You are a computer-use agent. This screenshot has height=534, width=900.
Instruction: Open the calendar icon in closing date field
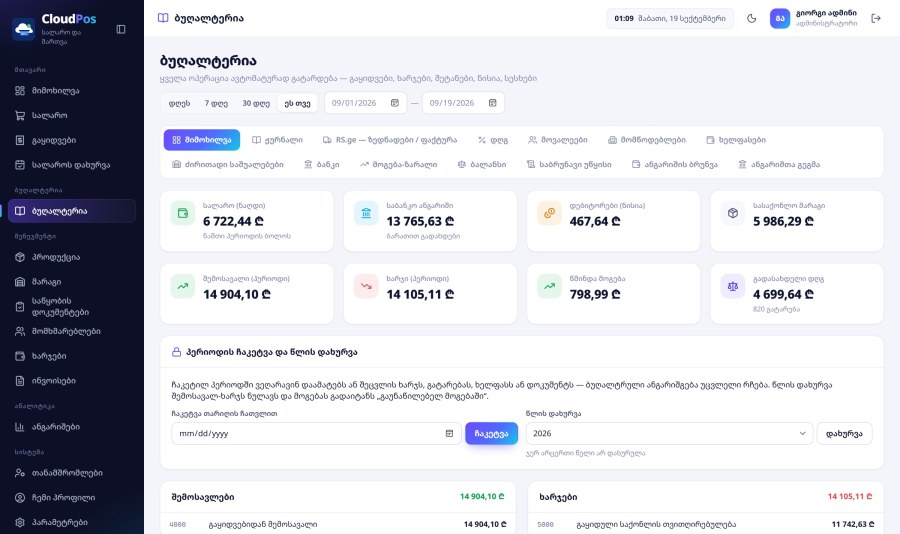click(449, 434)
